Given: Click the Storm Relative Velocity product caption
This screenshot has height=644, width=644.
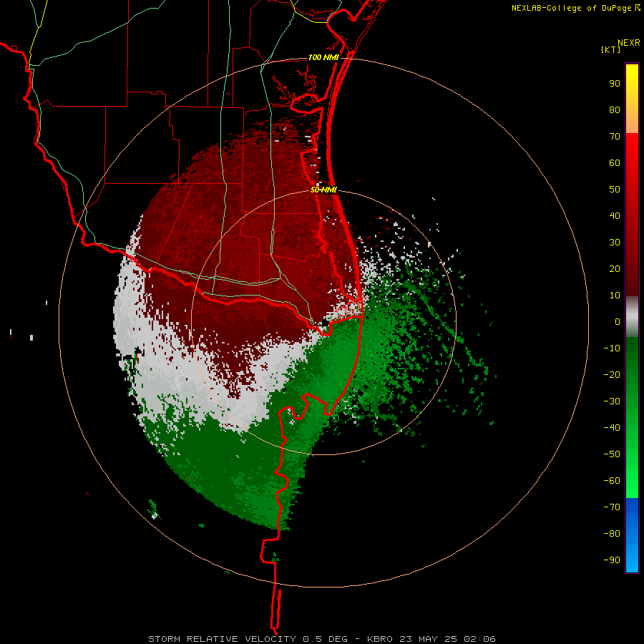Looking at the screenshot, I should click(x=322, y=639).
